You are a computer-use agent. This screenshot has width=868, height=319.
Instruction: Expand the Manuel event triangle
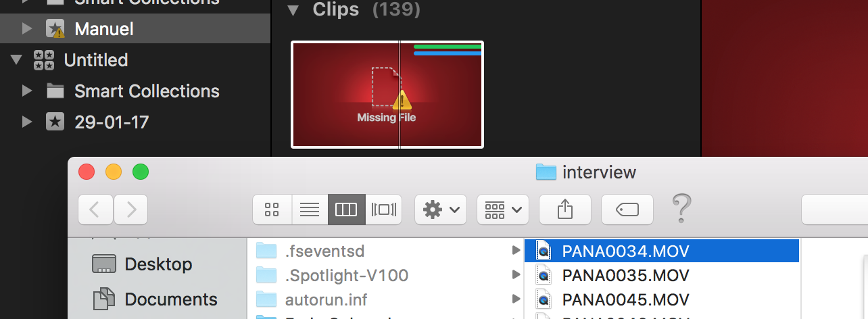[27, 28]
